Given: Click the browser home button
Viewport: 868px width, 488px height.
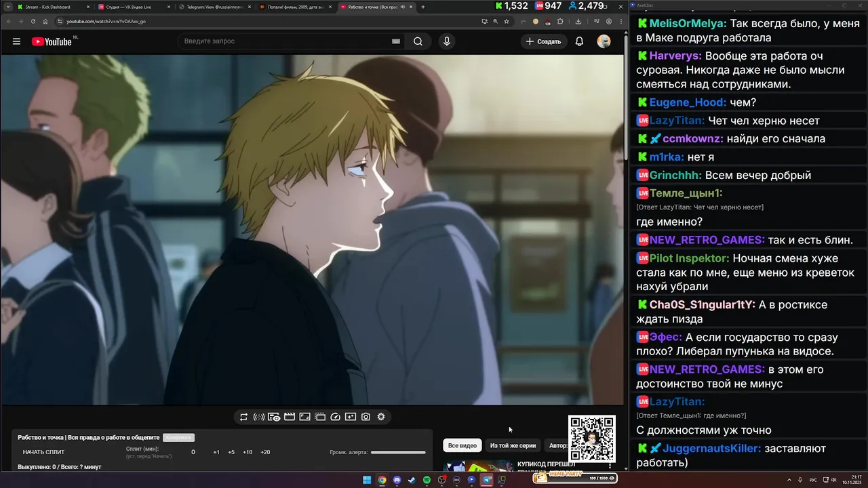Looking at the screenshot, I should click(x=45, y=21).
